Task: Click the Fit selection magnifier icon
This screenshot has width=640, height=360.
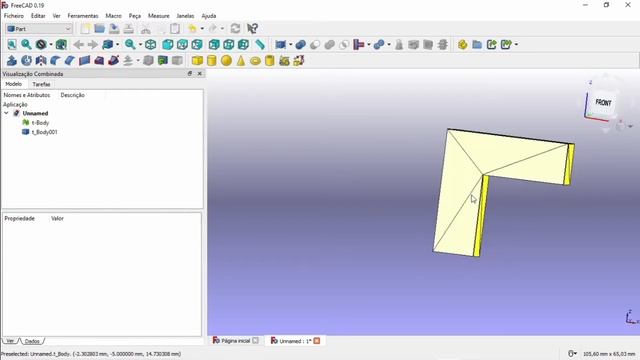Action: click(x=26, y=44)
